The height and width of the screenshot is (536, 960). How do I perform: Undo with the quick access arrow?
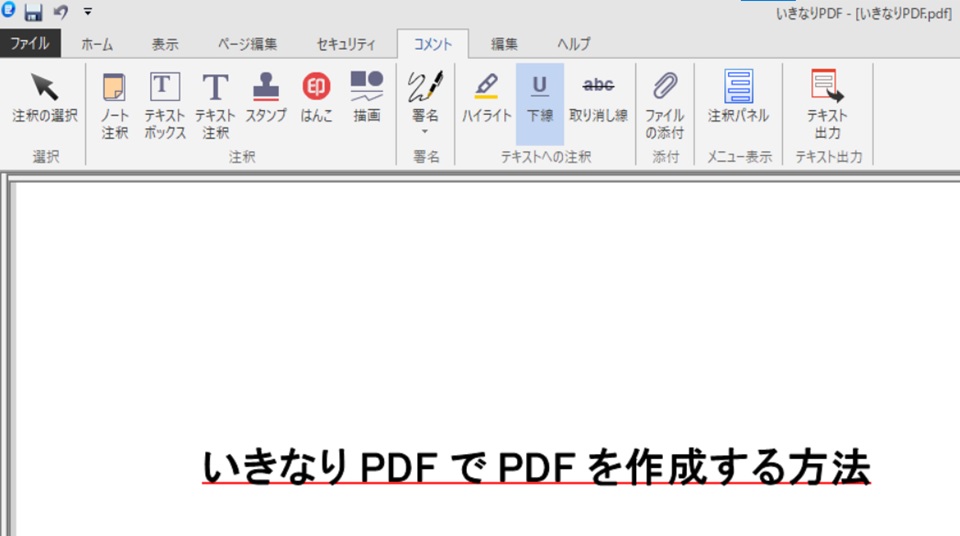point(60,12)
